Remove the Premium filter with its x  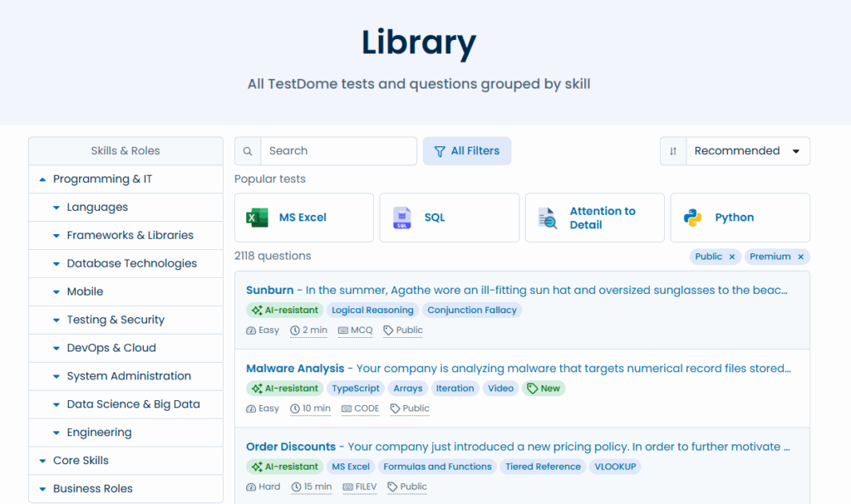(x=800, y=257)
